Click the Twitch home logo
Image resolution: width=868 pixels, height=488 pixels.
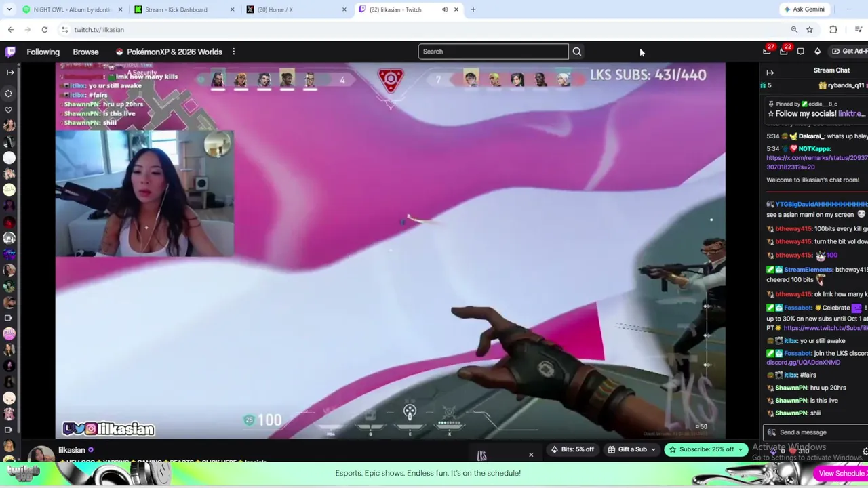coord(10,52)
